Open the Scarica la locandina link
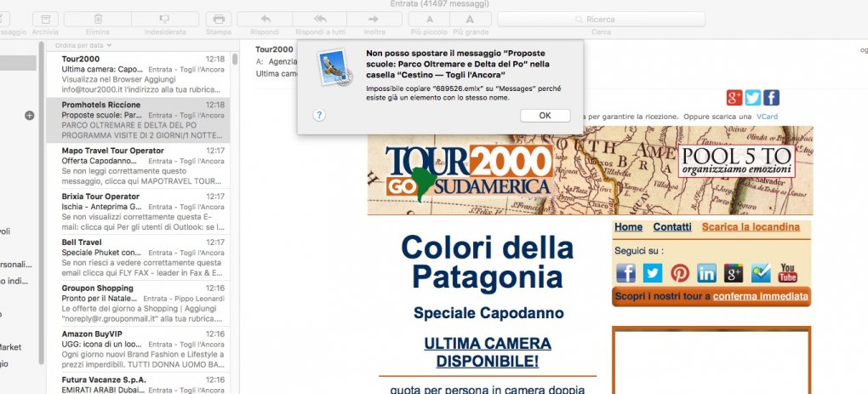This screenshot has width=868, height=394. (750, 227)
